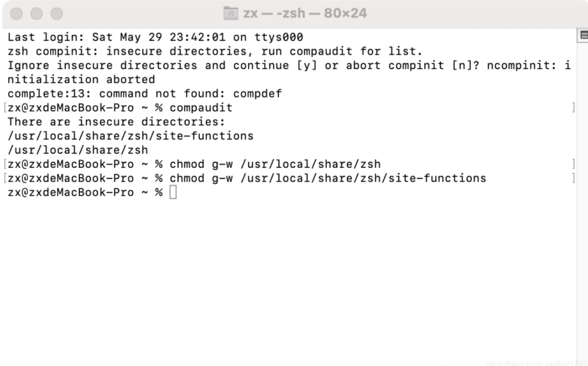Place cursor at the empty shell prompt
588x366 pixels.
(x=172, y=192)
